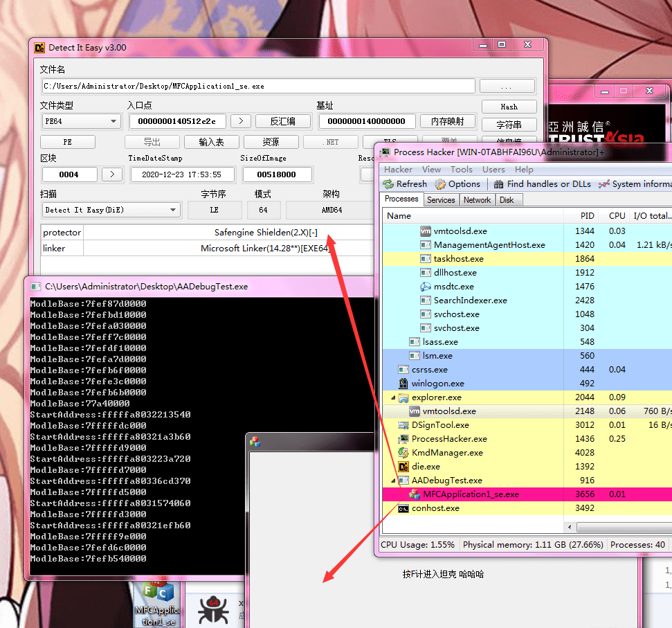Click the Process Hacker title bar icon
The image size is (672, 628).
coord(385,152)
